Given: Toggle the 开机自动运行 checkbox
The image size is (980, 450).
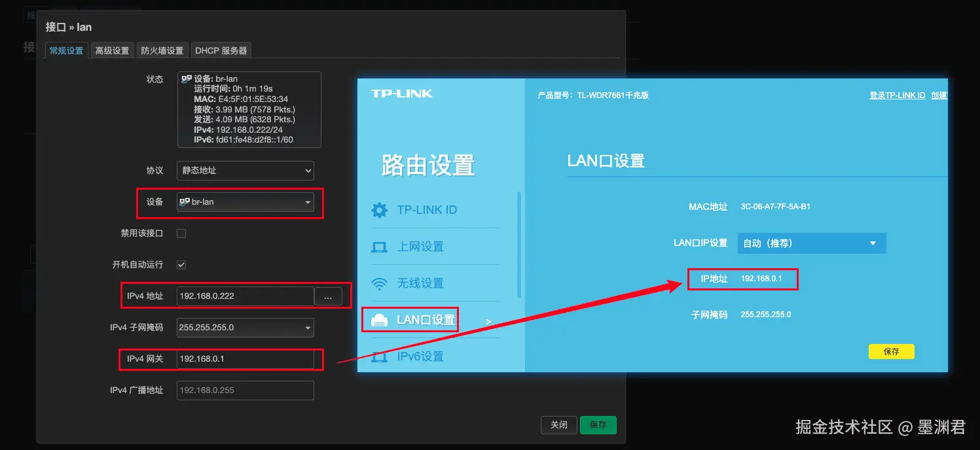Looking at the screenshot, I should 182,265.
